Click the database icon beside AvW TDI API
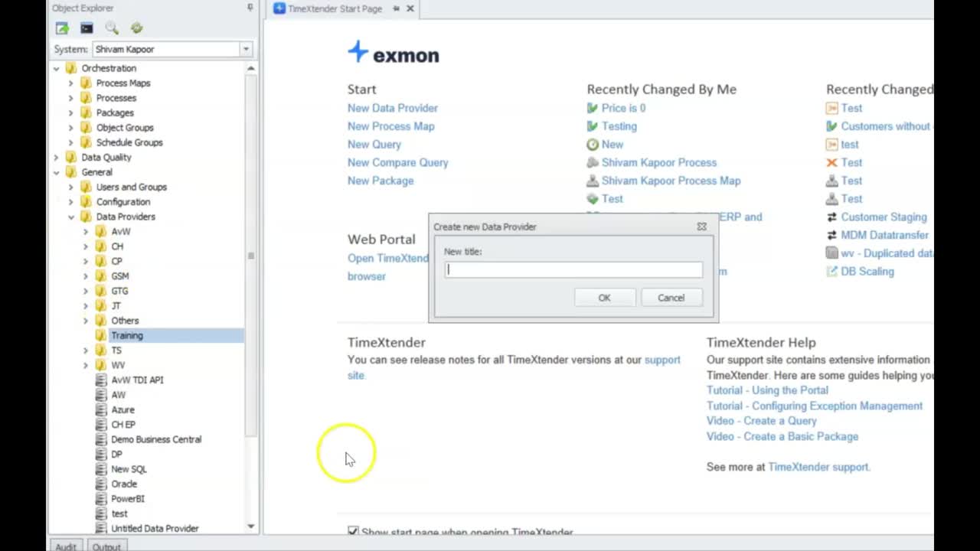 [101, 380]
